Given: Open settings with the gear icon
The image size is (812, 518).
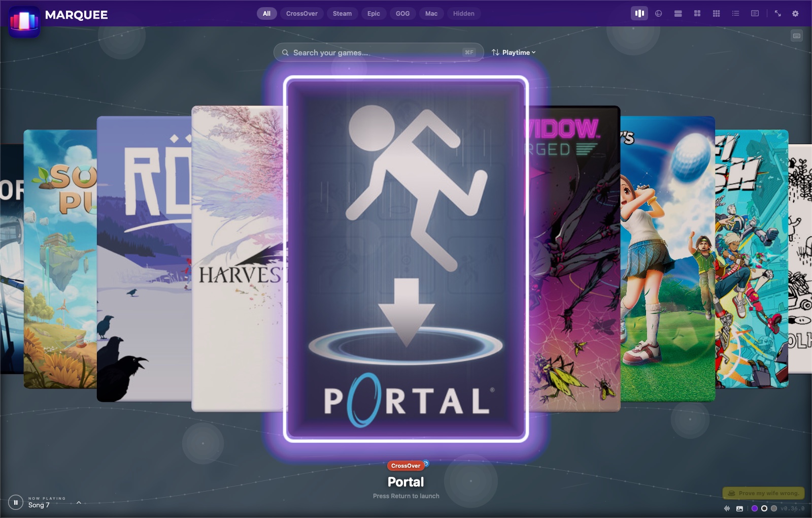Looking at the screenshot, I should point(796,14).
